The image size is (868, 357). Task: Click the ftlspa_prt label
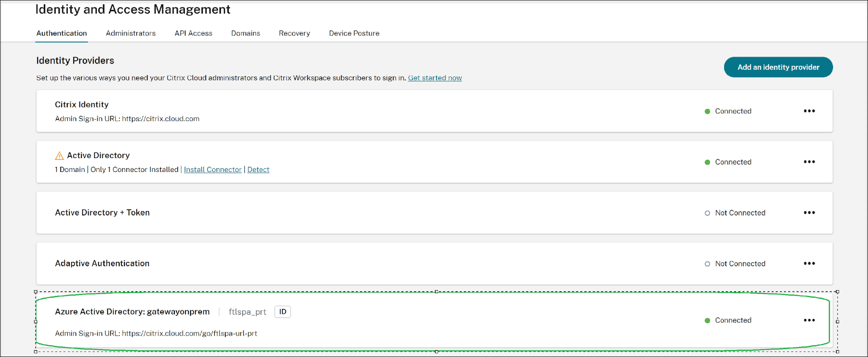click(247, 312)
